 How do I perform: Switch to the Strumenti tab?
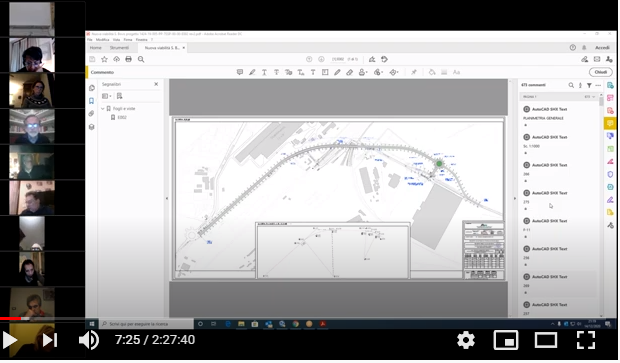click(119, 48)
